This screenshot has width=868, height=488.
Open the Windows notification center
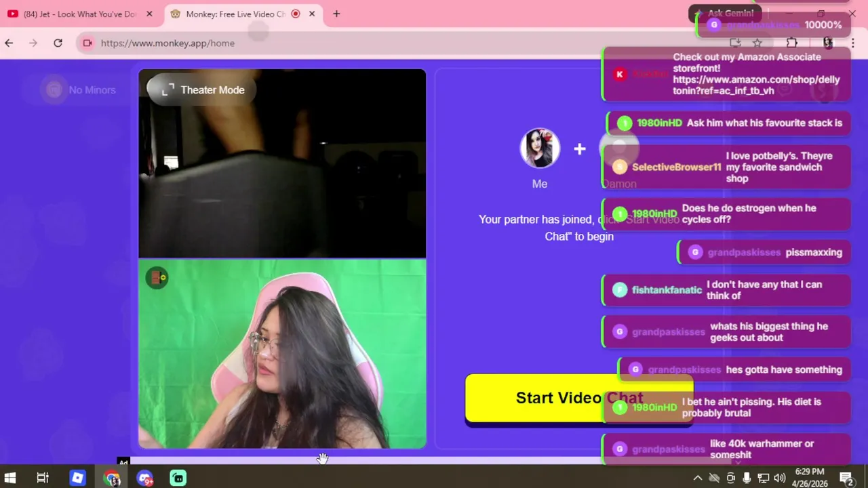tap(846, 478)
